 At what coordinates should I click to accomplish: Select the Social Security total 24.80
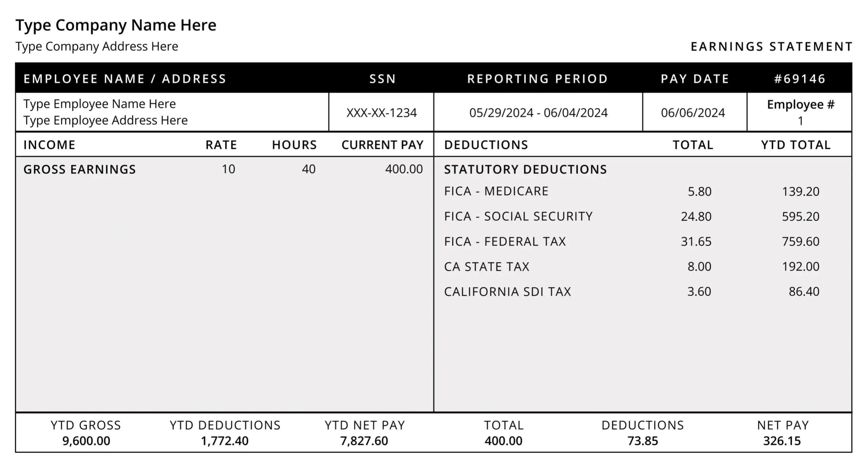click(x=696, y=216)
